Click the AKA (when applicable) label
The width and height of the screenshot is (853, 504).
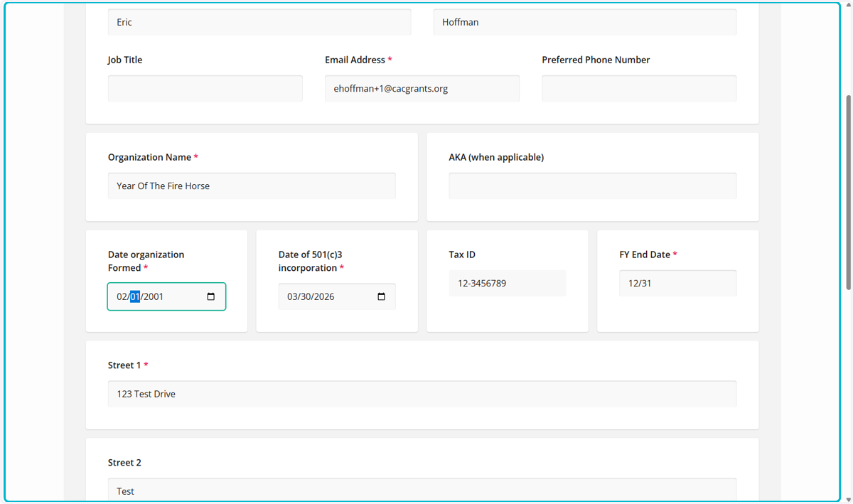click(x=496, y=157)
